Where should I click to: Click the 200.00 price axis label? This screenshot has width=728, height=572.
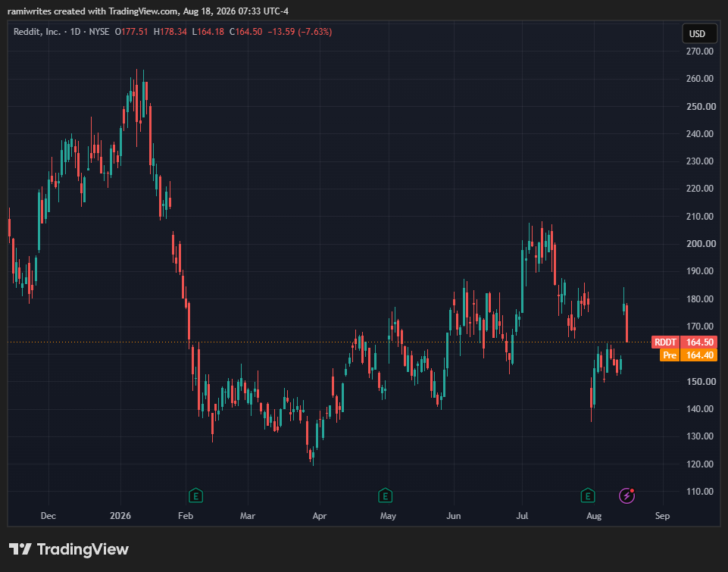[x=700, y=244]
